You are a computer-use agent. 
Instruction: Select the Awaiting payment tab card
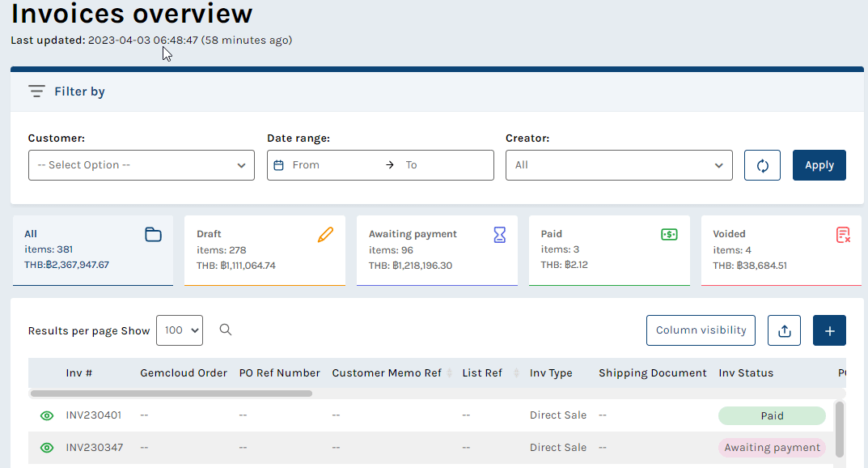click(x=437, y=250)
